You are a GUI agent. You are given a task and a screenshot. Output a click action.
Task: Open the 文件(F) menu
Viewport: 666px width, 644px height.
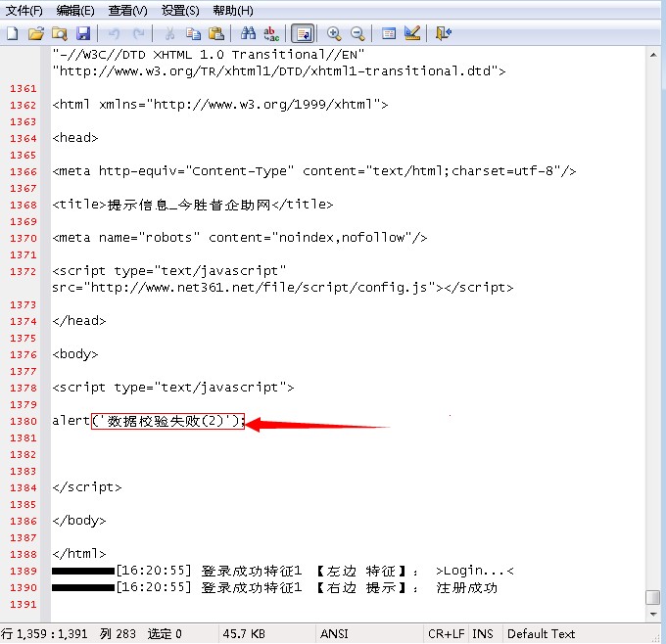[24, 10]
